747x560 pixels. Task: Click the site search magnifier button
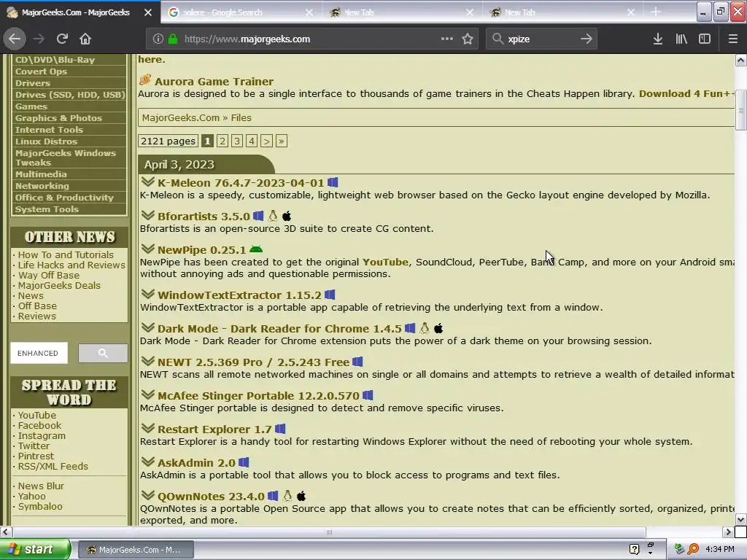(103, 353)
